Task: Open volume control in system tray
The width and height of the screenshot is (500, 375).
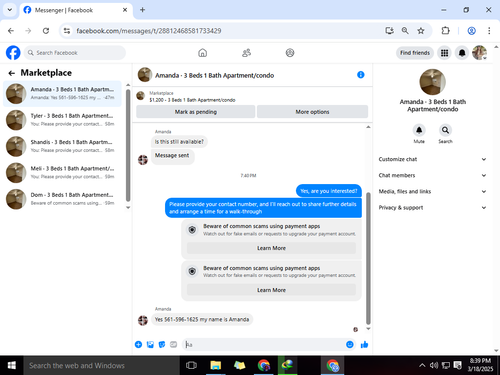Action: coord(434,365)
